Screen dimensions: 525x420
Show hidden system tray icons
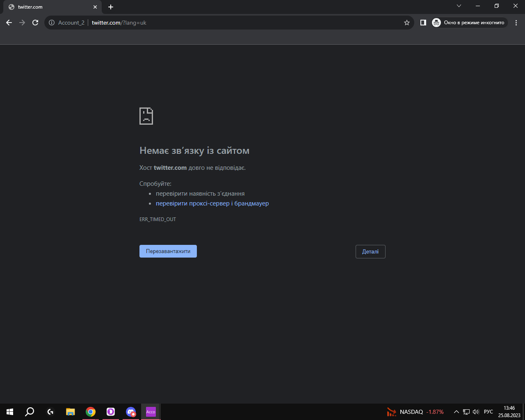pos(456,412)
